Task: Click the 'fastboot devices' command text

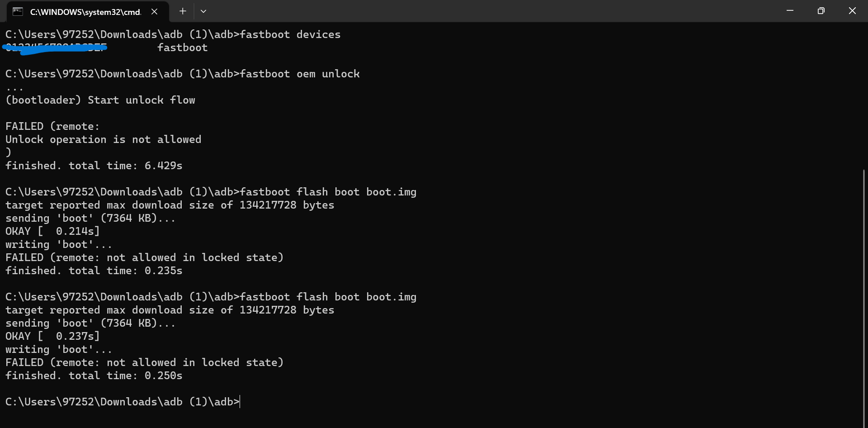Action: point(290,34)
